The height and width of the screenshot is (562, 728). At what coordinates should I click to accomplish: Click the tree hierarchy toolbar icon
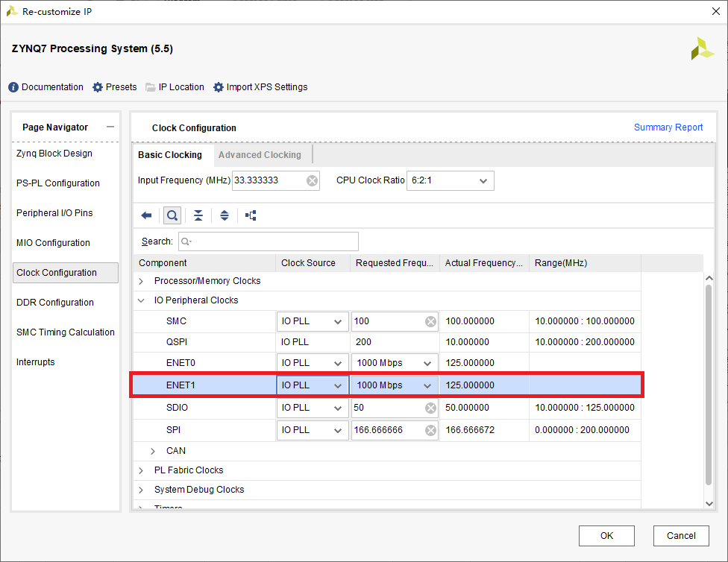(251, 215)
